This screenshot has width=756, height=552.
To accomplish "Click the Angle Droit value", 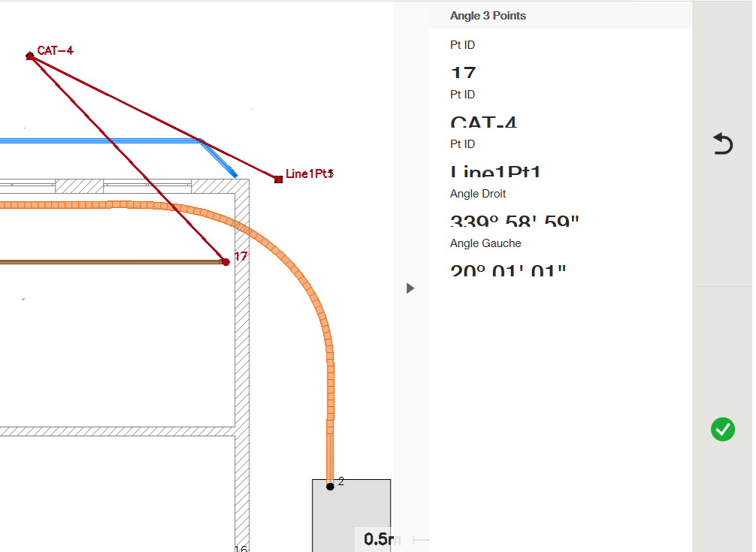I will [515, 222].
